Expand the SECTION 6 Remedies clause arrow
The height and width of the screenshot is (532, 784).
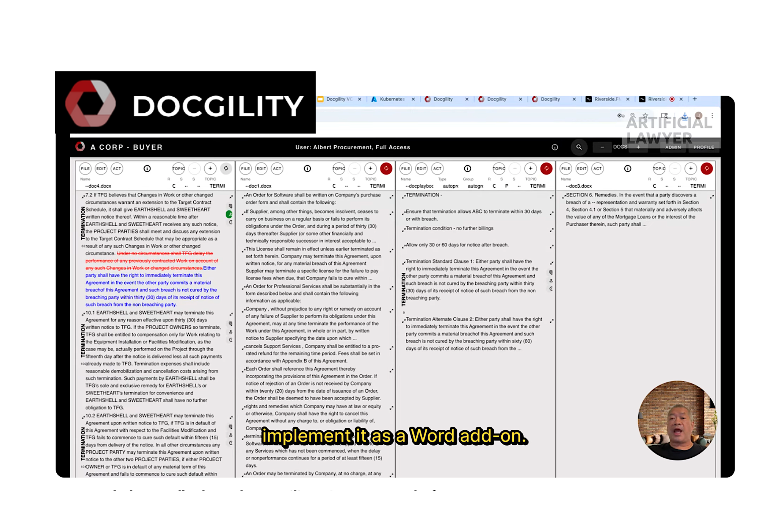click(712, 196)
